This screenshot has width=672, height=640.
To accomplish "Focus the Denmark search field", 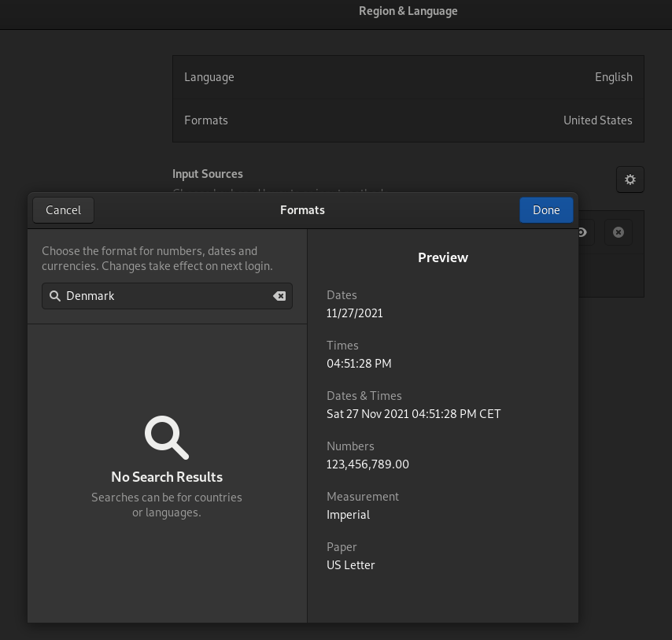I will (167, 296).
